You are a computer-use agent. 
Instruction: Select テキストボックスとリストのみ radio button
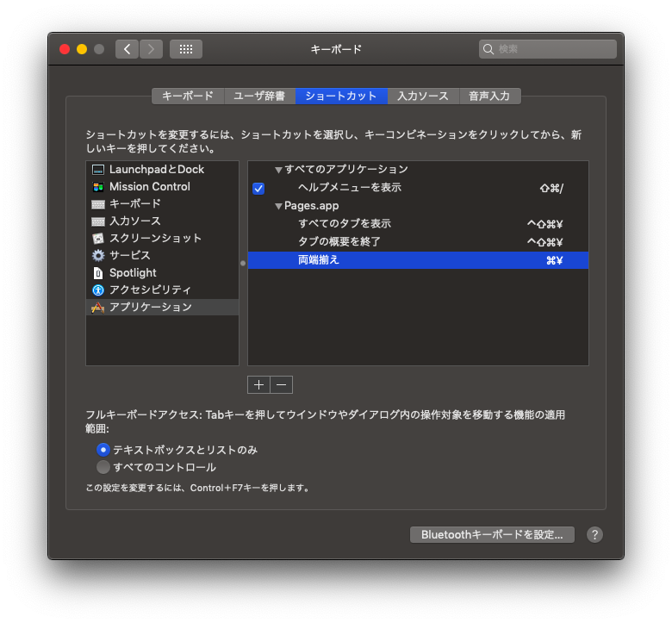[103, 450]
